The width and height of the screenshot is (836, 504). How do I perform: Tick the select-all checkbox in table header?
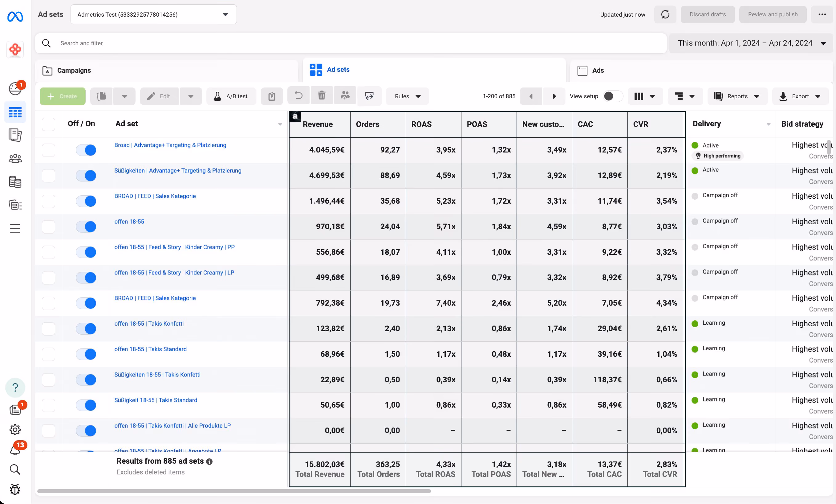tap(49, 124)
